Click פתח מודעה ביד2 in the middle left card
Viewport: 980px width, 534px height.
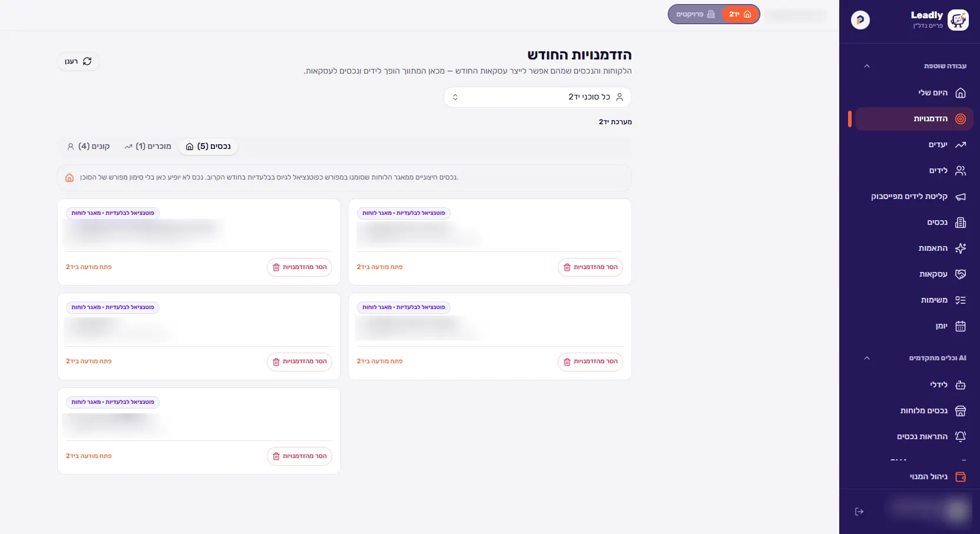(89, 361)
